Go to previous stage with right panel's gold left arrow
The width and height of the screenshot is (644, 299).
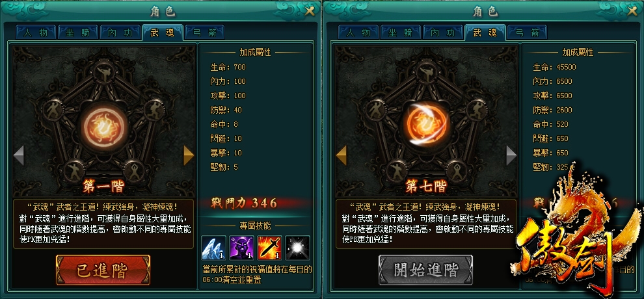[x=341, y=155]
